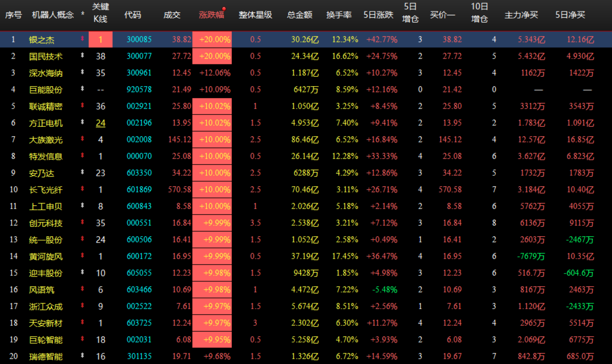Click the marker icon beside 瑞德智能

pyautogui.click(x=82, y=356)
